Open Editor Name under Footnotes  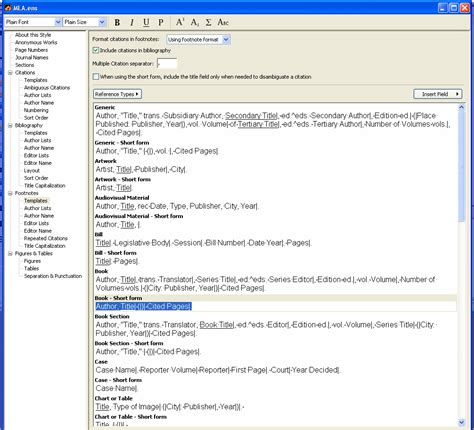pyautogui.click(x=38, y=231)
